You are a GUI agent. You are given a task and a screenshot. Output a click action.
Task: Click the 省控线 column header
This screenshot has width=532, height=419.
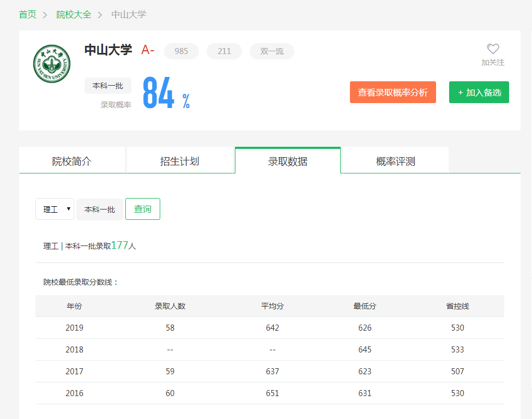457,306
